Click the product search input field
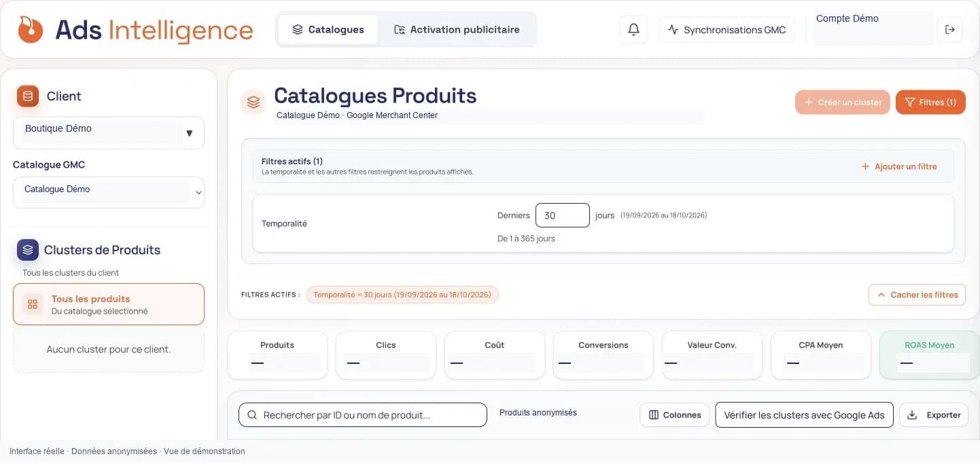The image size is (980, 463). pos(363,415)
